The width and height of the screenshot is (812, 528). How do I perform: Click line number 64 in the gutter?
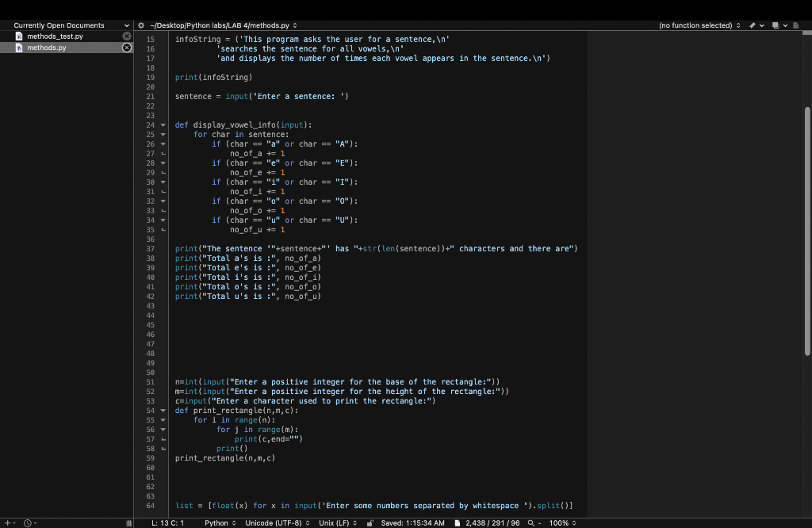tap(150, 506)
